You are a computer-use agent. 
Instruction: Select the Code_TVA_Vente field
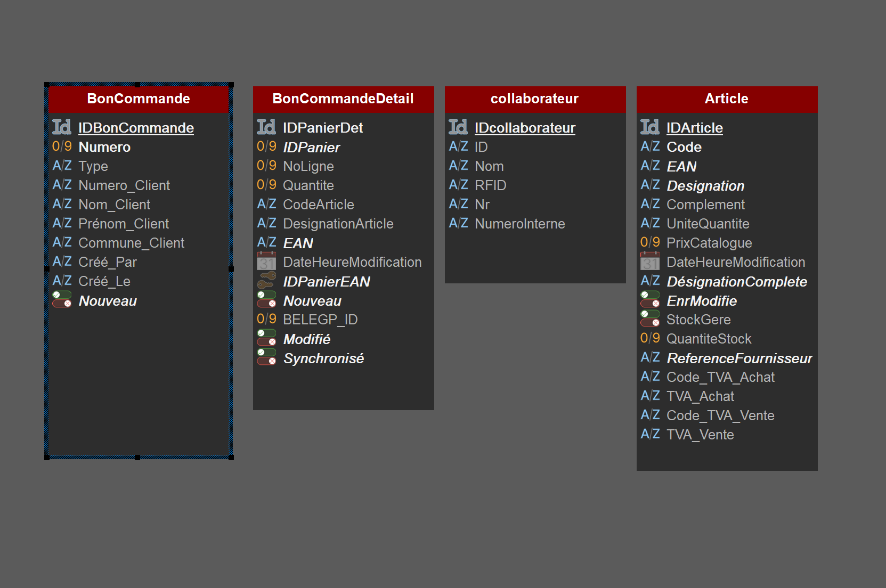click(x=720, y=415)
